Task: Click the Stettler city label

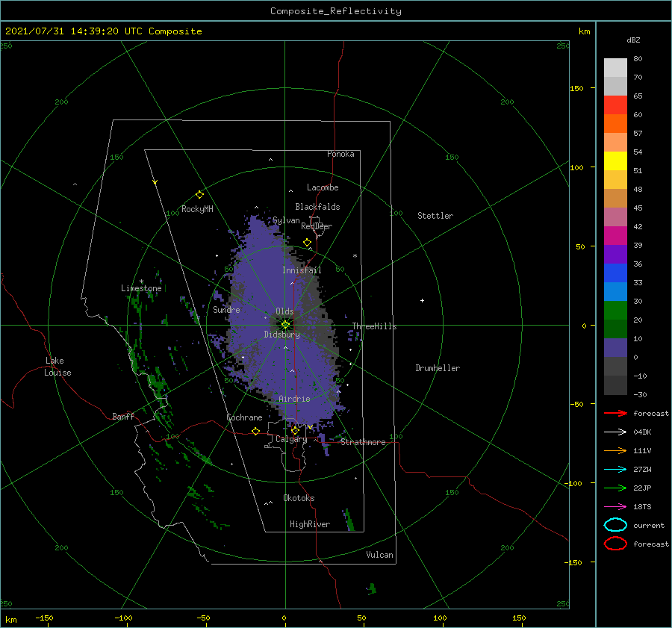Action: tap(435, 216)
